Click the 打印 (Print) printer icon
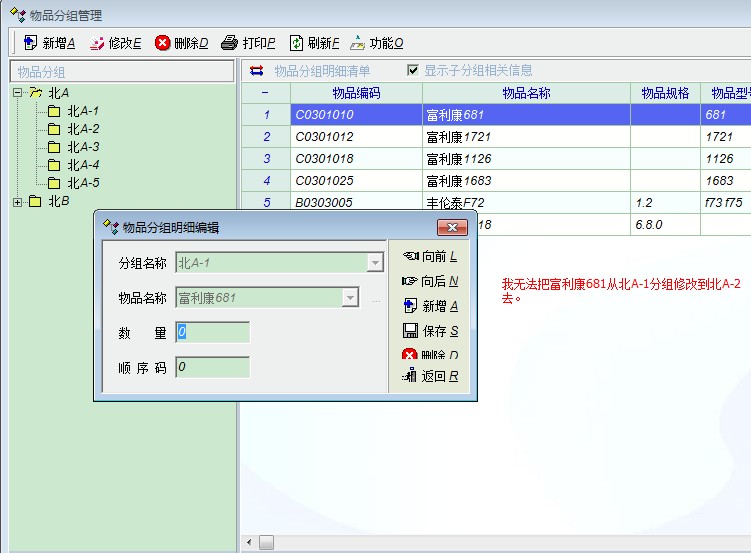This screenshot has width=751, height=553. (229, 43)
